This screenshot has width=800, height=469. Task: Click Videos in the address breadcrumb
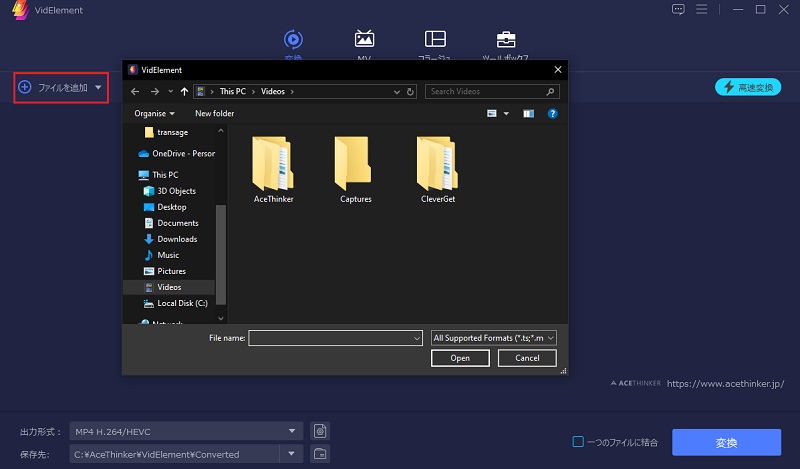273,91
